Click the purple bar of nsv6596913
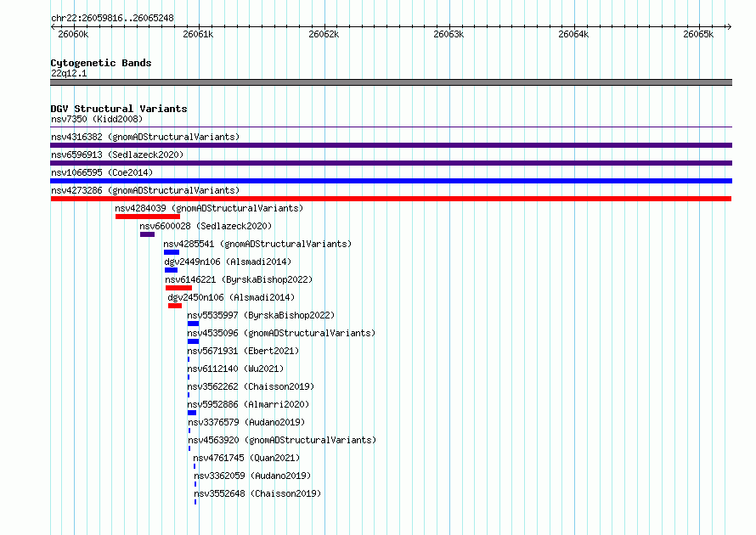Viewport: 756px width, 535px height. click(391, 163)
